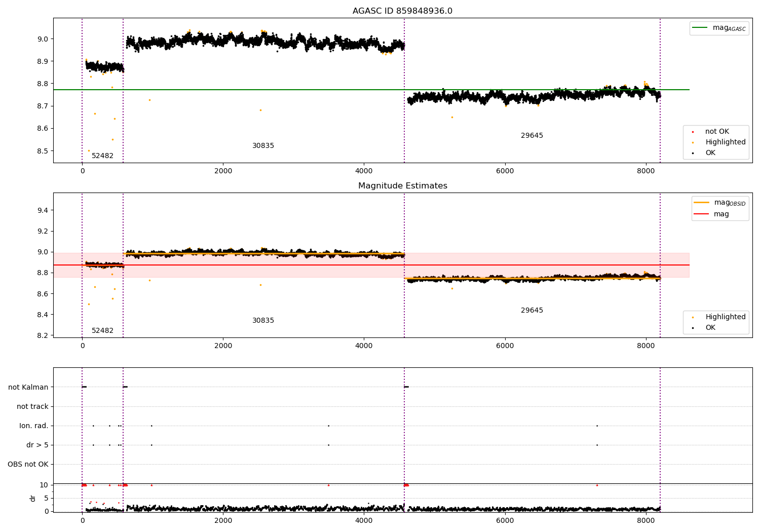Click 'OK' marker in middle plot legend
This screenshot has width=760, height=532.
693,328
